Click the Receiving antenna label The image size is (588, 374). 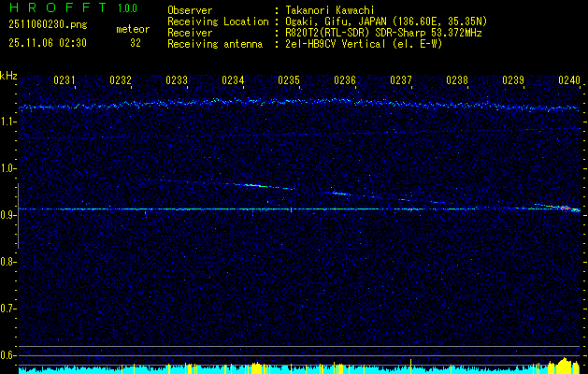pyautogui.click(x=215, y=44)
